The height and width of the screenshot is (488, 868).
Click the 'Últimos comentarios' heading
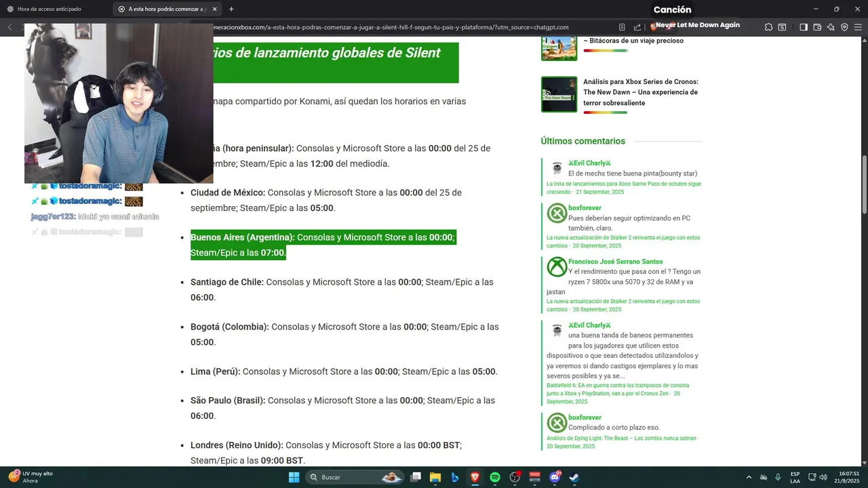tap(583, 141)
